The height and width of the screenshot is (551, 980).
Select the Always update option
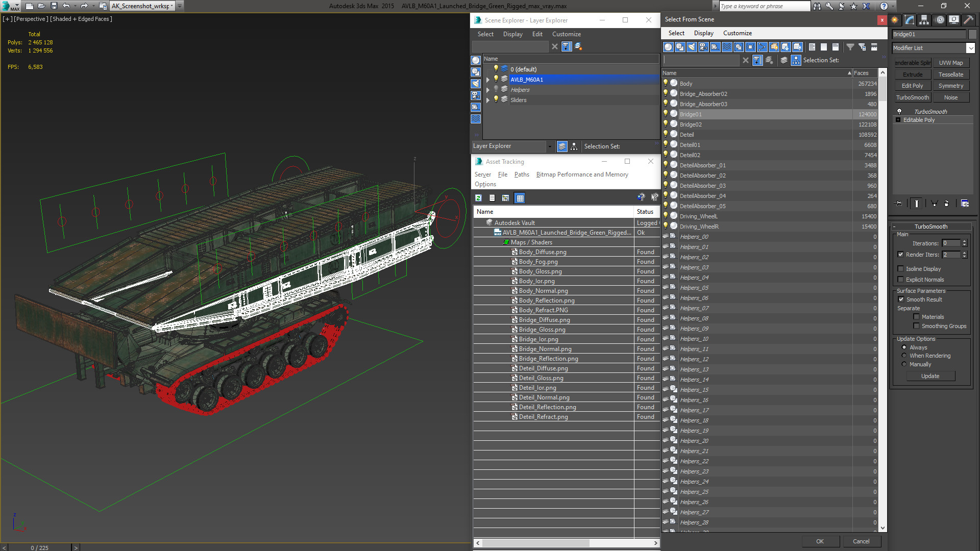pyautogui.click(x=904, y=347)
